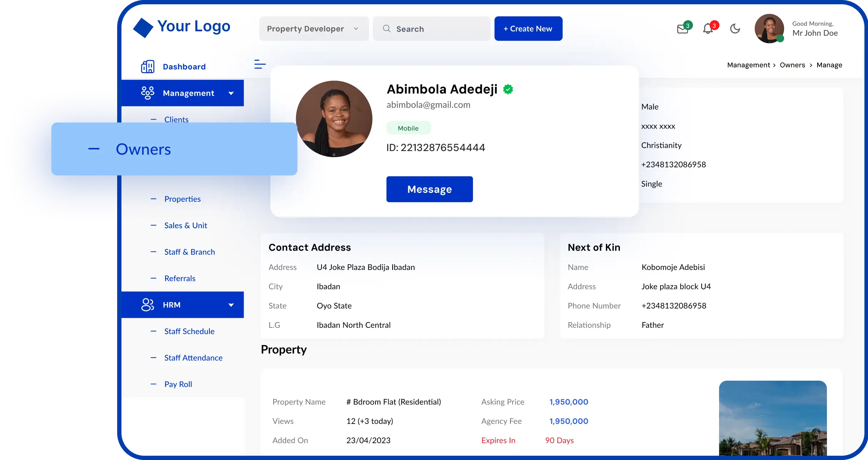This screenshot has height=460, width=868.
Task: Focus the Search input field
Action: 431,29
